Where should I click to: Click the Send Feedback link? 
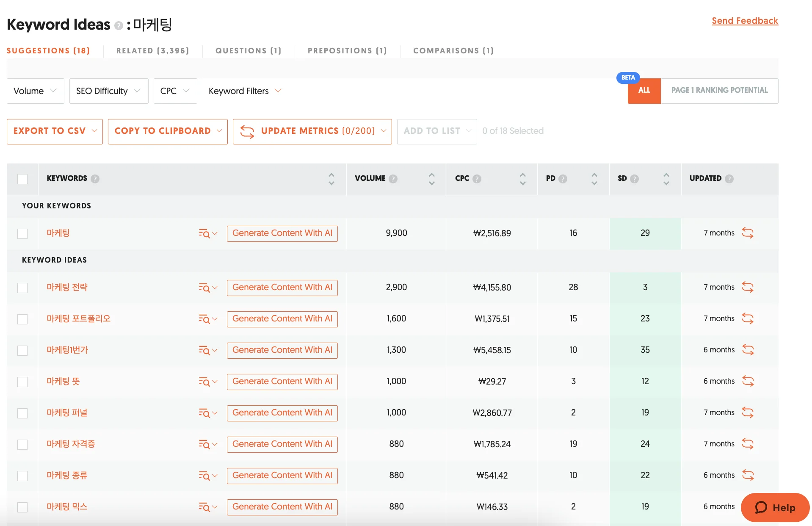[x=745, y=20]
